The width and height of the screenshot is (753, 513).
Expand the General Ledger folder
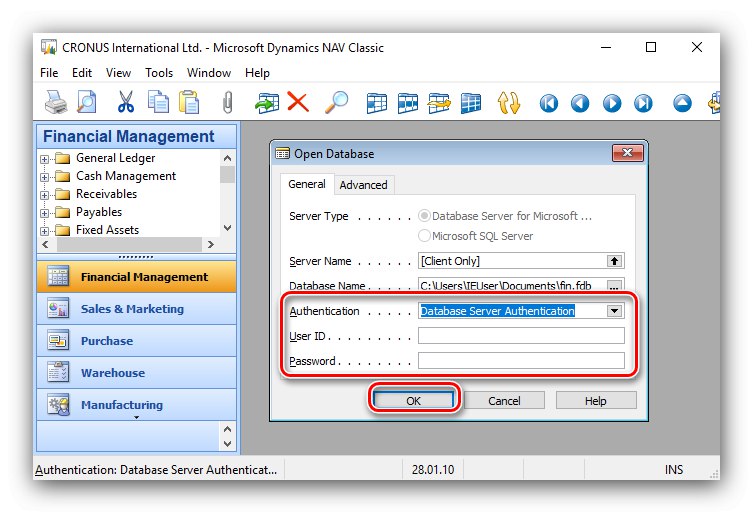45,159
